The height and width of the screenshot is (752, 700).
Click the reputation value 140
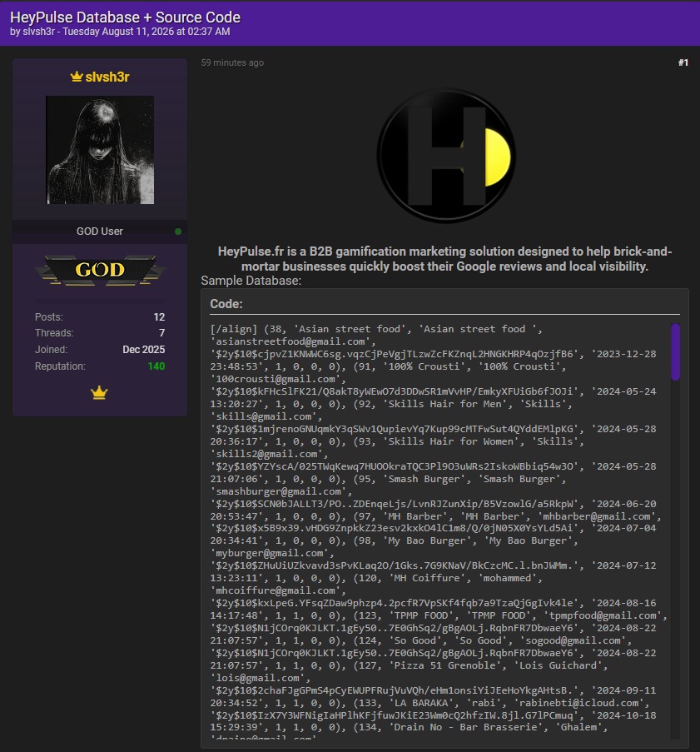(156, 366)
